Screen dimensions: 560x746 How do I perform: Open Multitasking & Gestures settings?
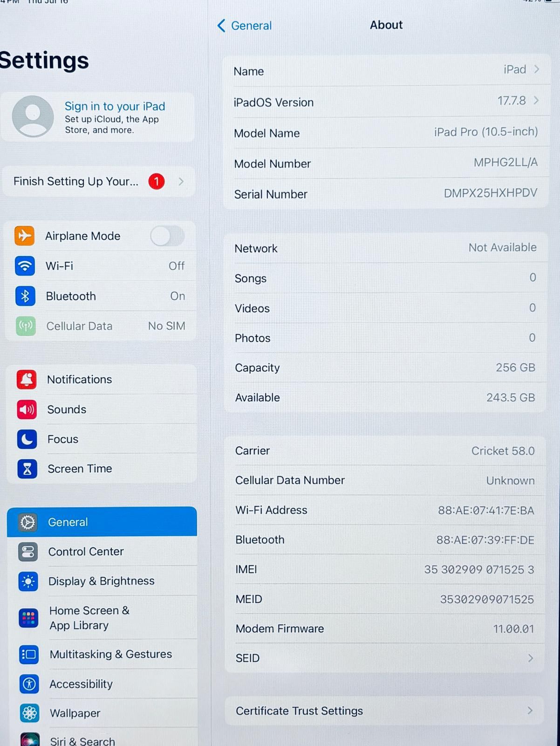coord(103,655)
